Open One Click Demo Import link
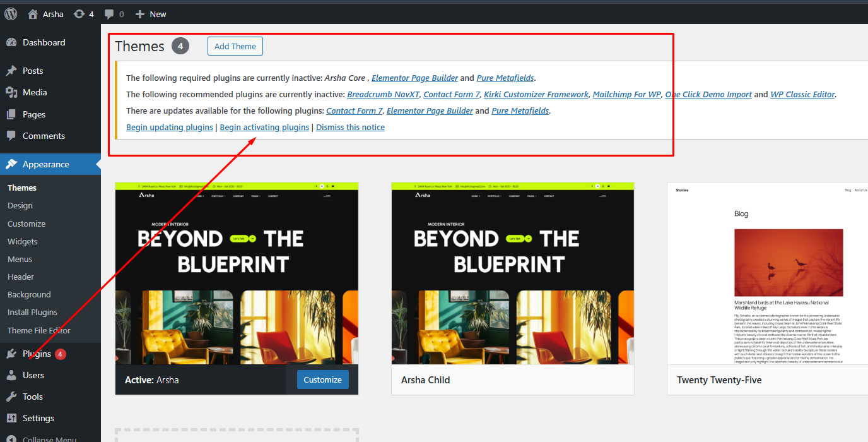868x442 pixels. pos(708,94)
